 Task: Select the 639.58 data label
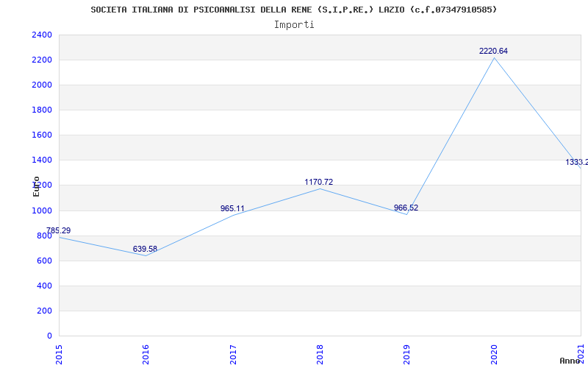point(145,249)
